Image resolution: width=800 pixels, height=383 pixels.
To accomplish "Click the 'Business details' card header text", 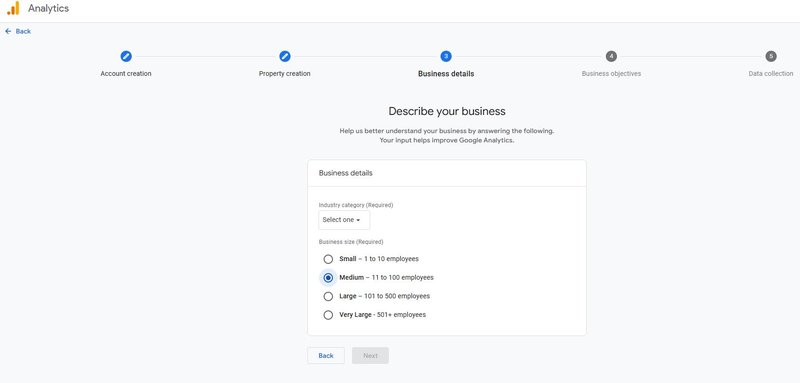I will tap(345, 173).
